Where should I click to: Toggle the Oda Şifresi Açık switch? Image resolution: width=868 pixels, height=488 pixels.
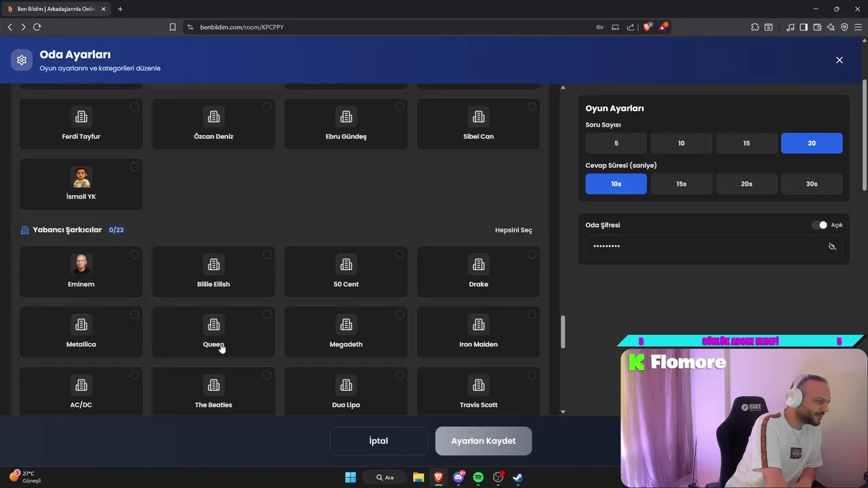819,225
